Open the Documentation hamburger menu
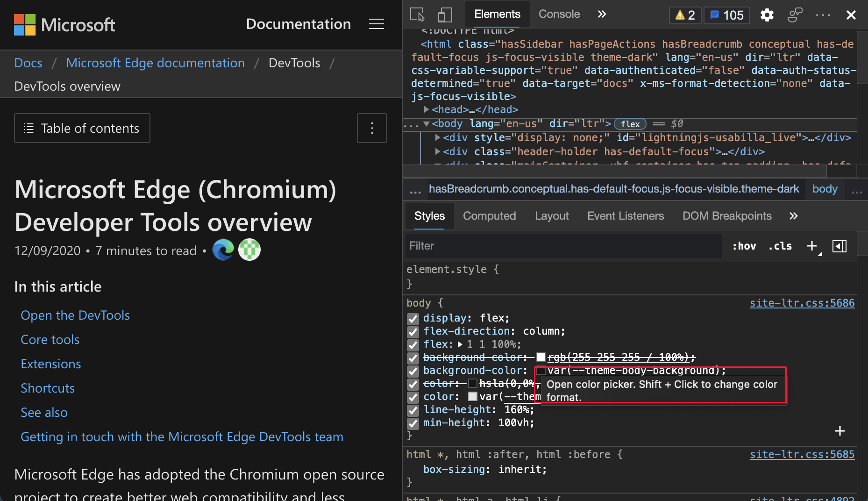The width and height of the screenshot is (868, 501). point(377,24)
